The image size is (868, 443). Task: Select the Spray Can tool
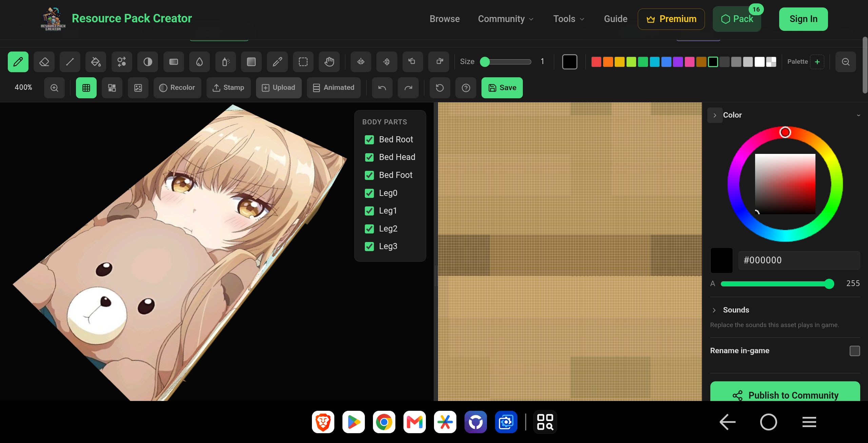[x=225, y=62]
